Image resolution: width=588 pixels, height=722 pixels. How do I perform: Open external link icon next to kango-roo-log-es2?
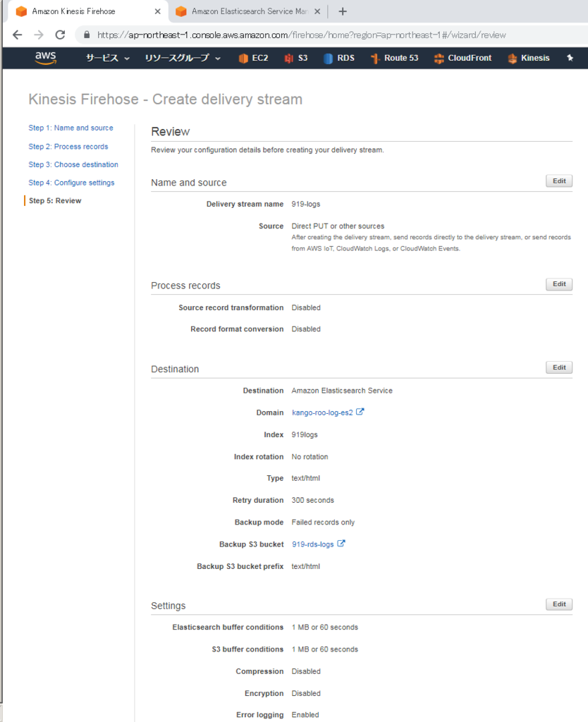tap(360, 412)
